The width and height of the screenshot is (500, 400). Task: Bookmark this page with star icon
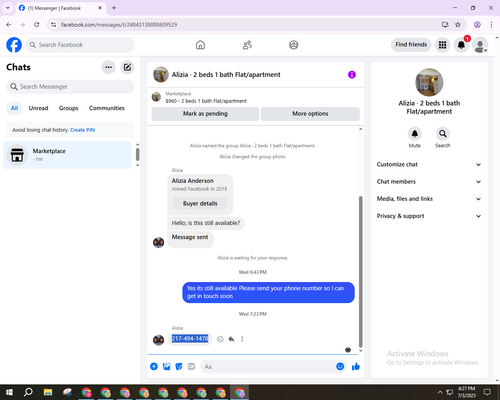click(458, 24)
